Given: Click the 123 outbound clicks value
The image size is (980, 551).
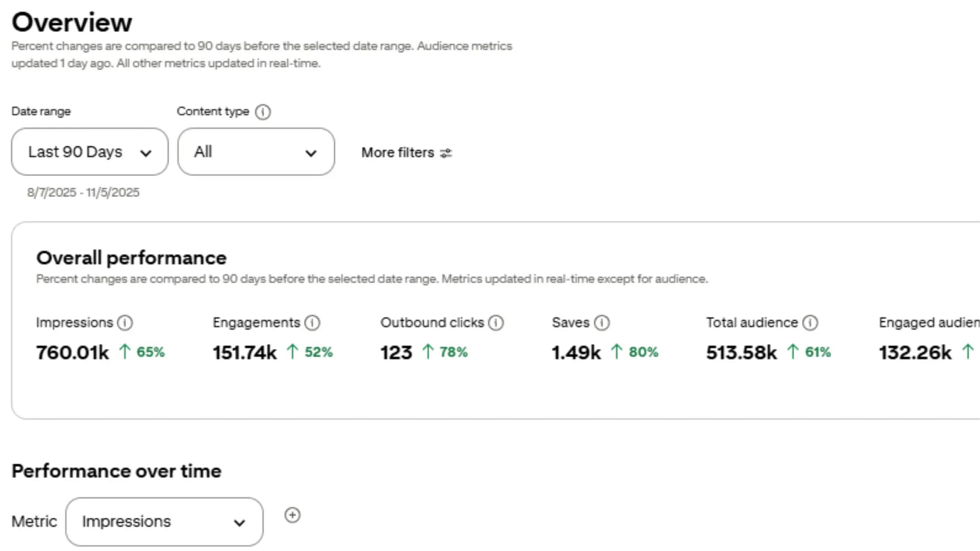Looking at the screenshot, I should [396, 352].
